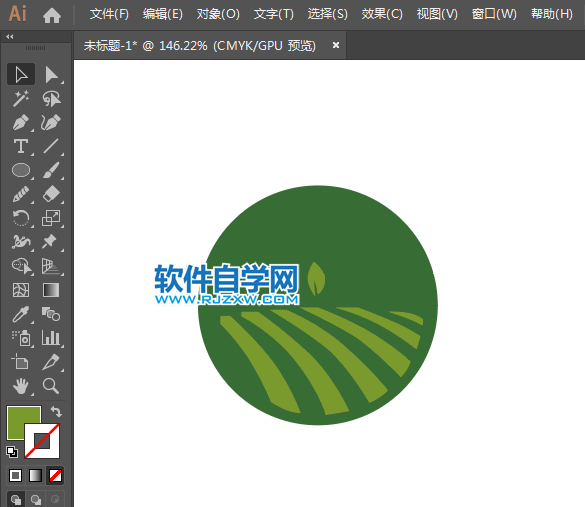Screen dimensions: 585x507
Task: Open the 文件(F) menu
Action: coord(109,14)
